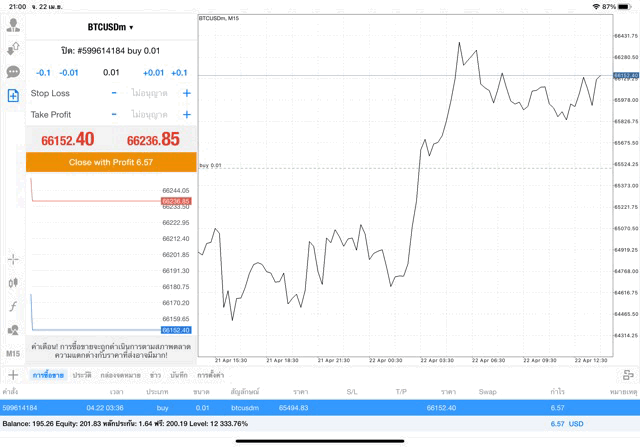The height and width of the screenshot is (447, 640).
Task: Decrease Take Profit with minus button
Action: pos(114,115)
